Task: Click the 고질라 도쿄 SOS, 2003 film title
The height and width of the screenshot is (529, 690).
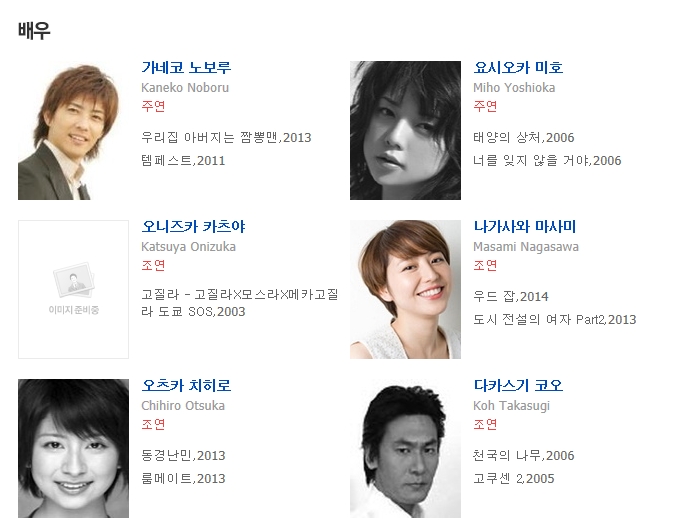Action: (239, 303)
